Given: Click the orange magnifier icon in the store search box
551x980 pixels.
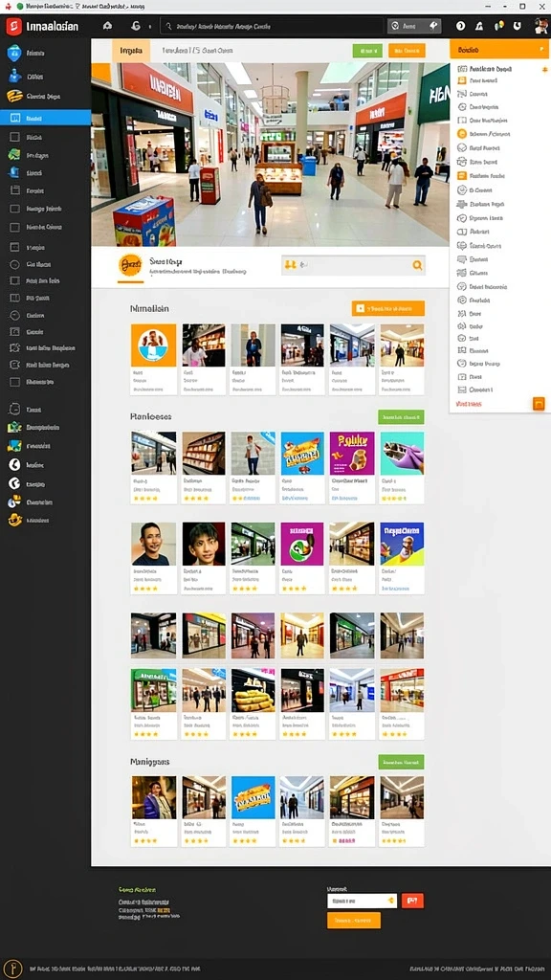Looking at the screenshot, I should click(x=417, y=265).
